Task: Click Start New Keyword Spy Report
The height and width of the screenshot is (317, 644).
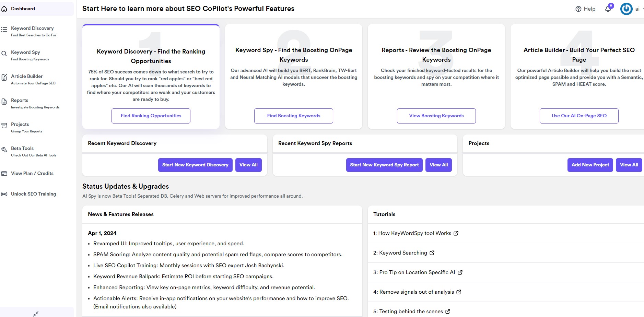Action: pos(384,165)
